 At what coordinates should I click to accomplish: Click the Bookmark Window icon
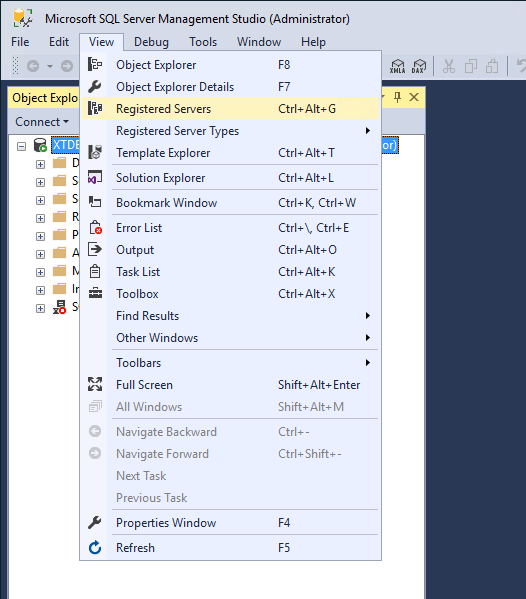(x=95, y=202)
